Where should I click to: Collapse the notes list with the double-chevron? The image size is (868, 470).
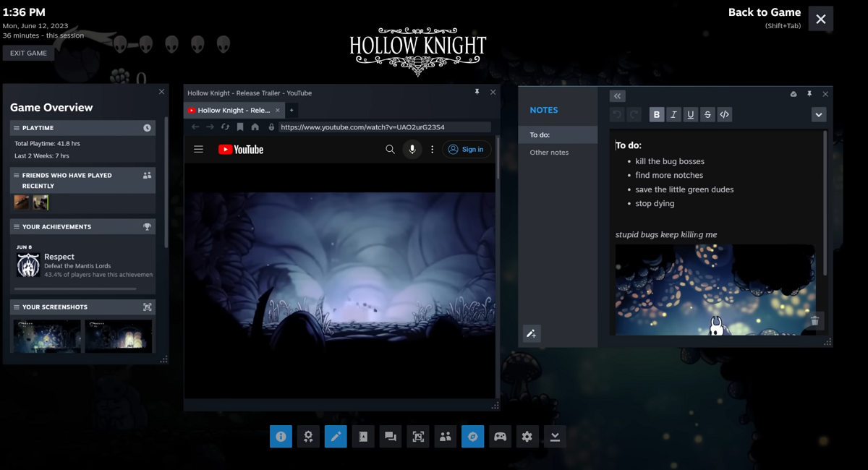[x=617, y=95]
